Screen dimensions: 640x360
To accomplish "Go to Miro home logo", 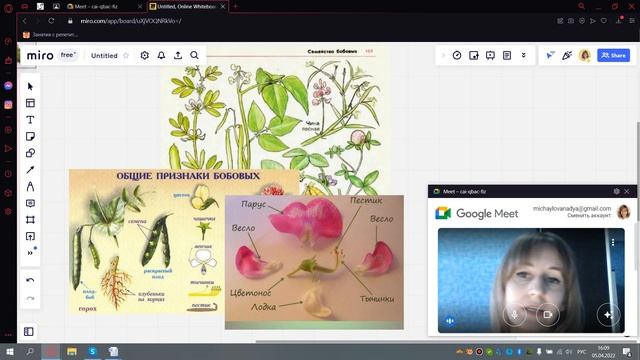I will click(40, 55).
